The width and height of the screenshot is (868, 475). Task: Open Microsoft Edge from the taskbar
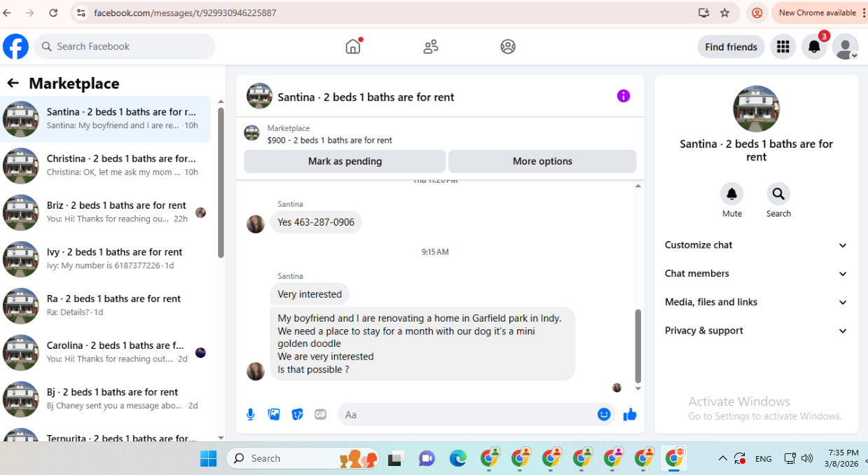(x=457, y=458)
